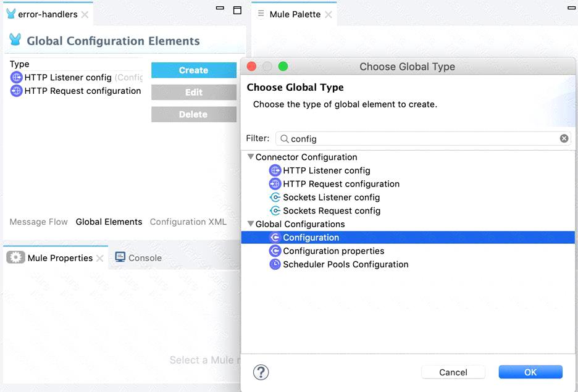Select the Mule Palette tab
This screenshot has width=578, height=392.
click(x=295, y=14)
